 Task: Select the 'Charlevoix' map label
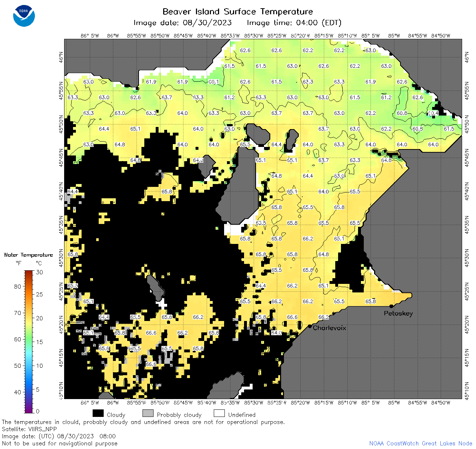point(329,328)
